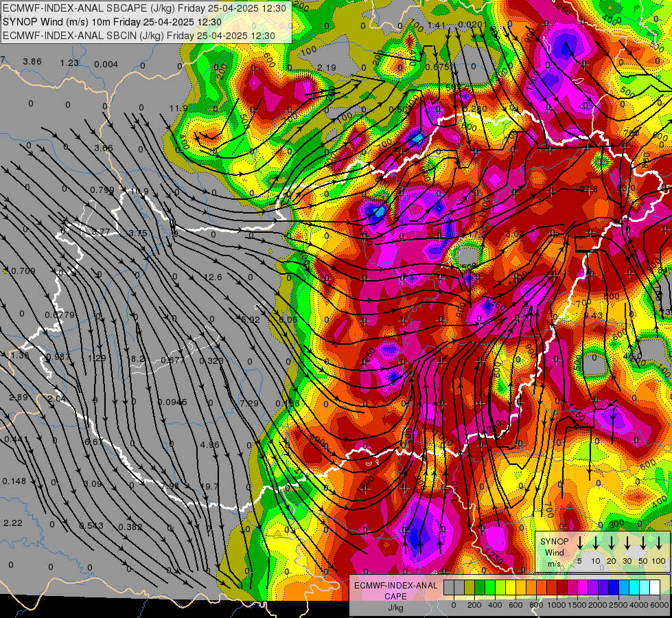The width and height of the screenshot is (672, 618).
Task: Click the ECMWF-INDEX-ANAL legend label
Action: tap(395, 586)
